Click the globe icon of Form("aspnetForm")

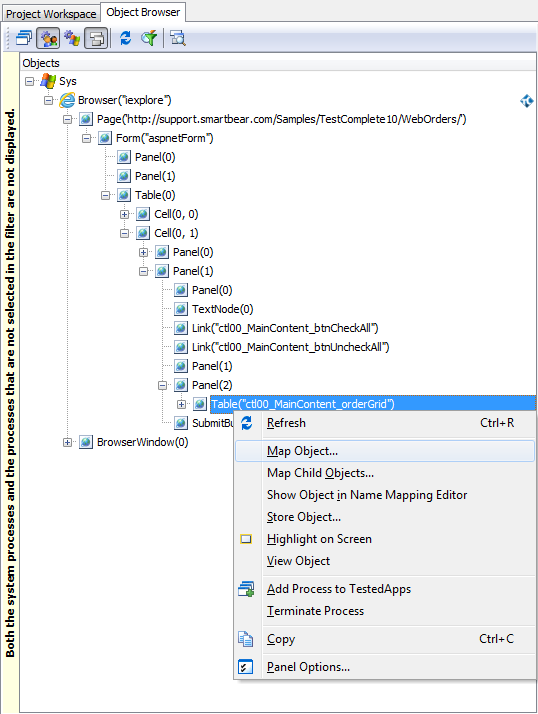[x=105, y=138]
